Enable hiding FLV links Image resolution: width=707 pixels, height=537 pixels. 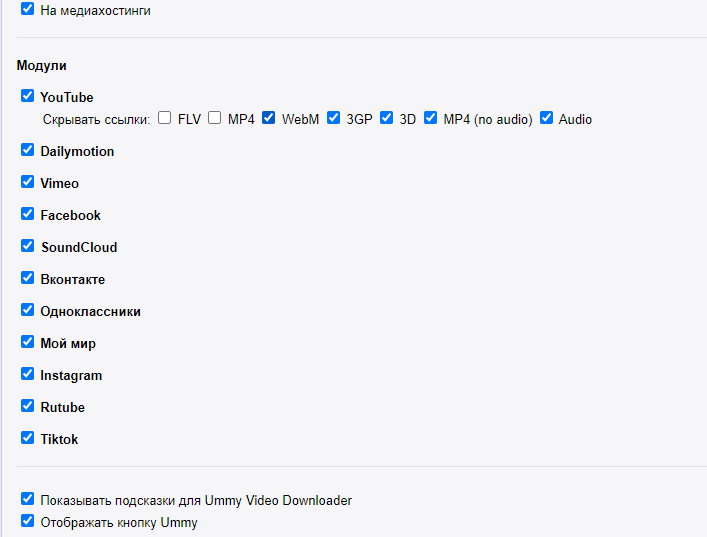pyautogui.click(x=165, y=118)
